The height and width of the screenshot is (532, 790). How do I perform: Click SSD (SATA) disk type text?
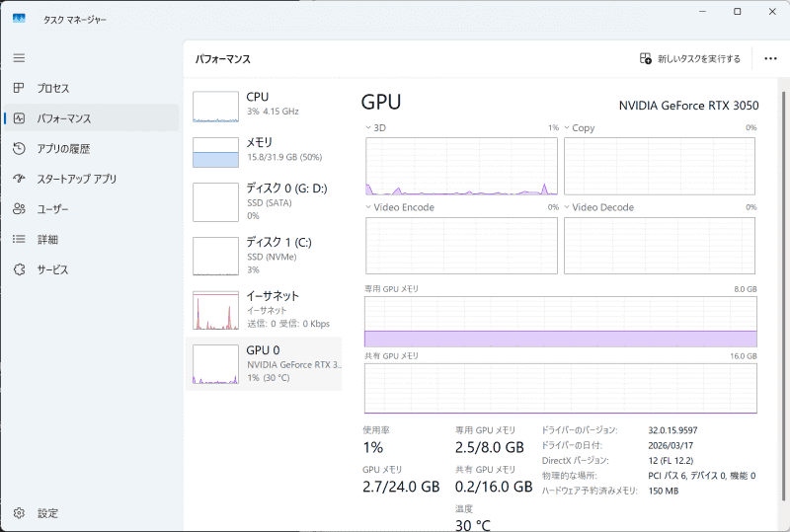(270, 203)
